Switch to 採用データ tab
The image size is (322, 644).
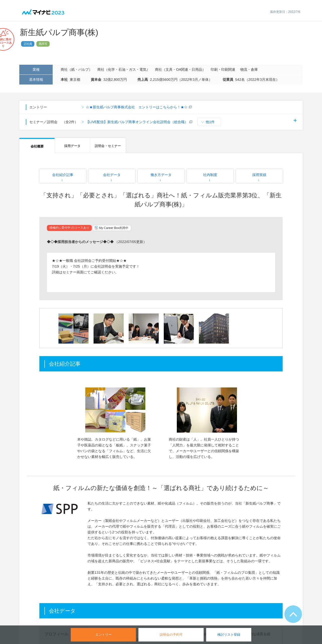coord(72,146)
